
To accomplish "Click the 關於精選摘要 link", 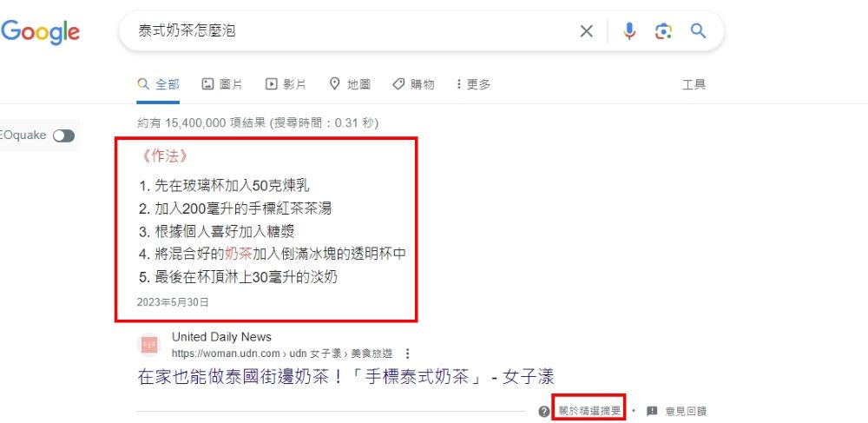I will click(x=589, y=412).
